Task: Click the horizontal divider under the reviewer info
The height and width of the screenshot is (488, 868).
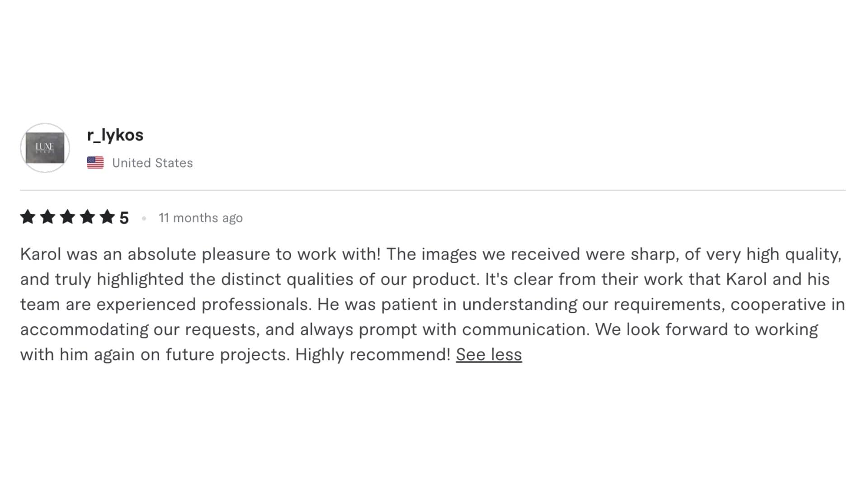Action: coord(433,190)
